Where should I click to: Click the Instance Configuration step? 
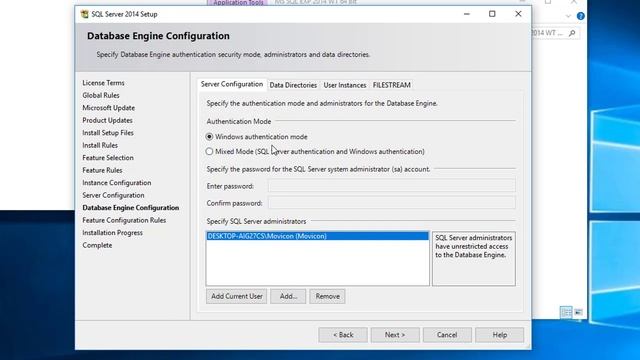[117, 183]
